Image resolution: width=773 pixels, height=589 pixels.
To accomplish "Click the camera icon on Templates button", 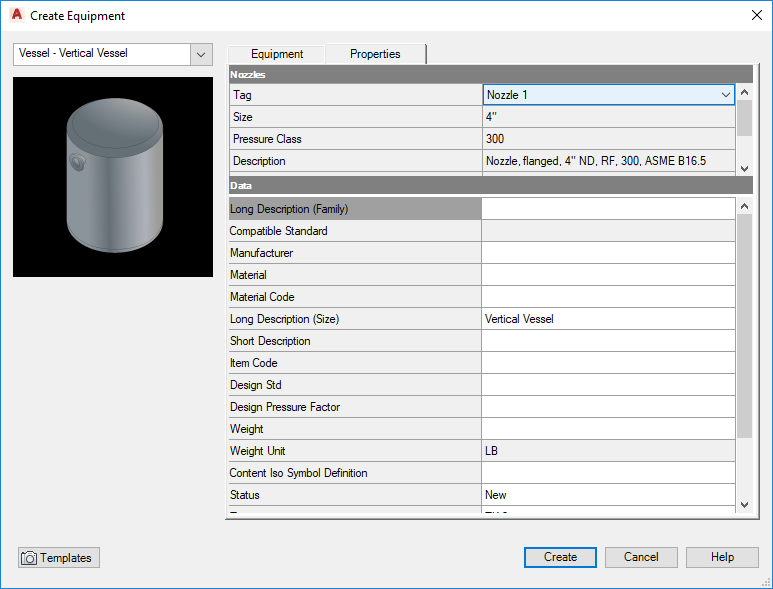I will [29, 558].
